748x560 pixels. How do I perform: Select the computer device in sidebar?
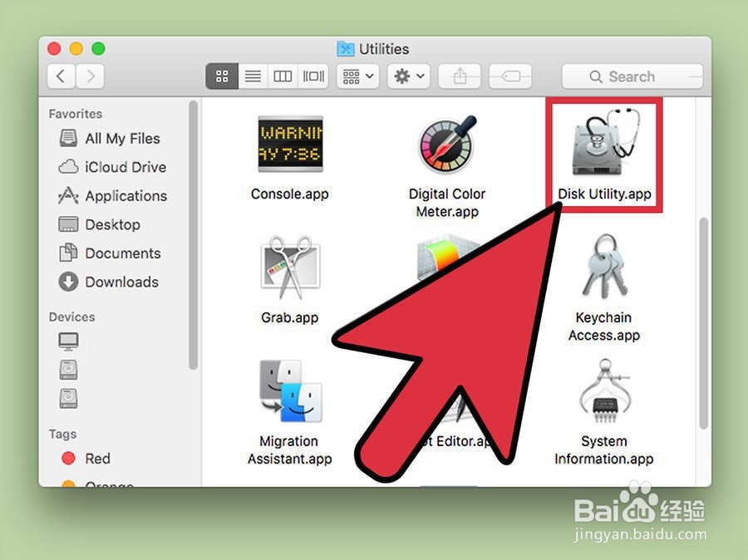coord(68,341)
